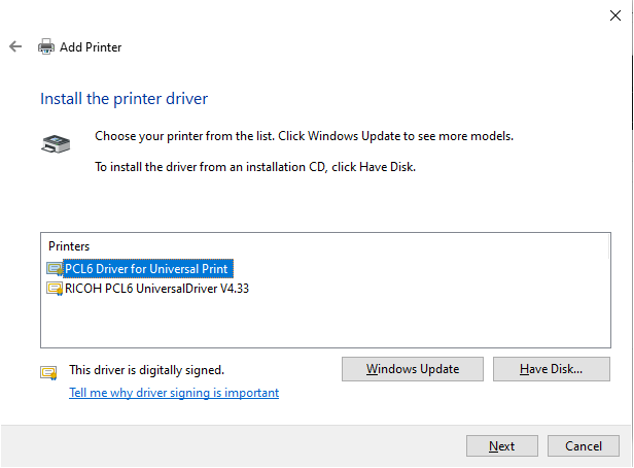Click the RICOH PCL6 UniversalDriver list icon
The height and width of the screenshot is (468, 634).
(54, 289)
